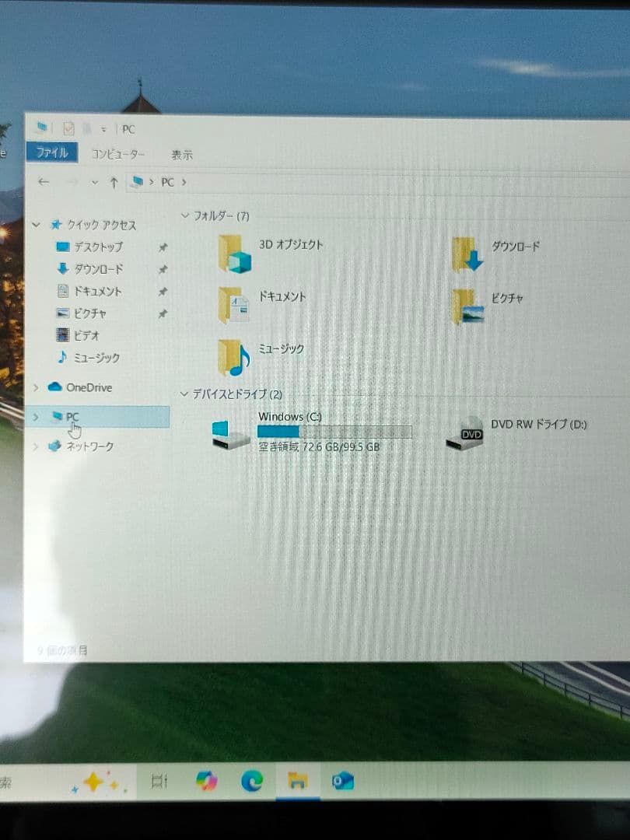Collapse the デバイスとドライブ (2) group
Image resolution: width=630 pixels, height=840 pixels.
coord(184,394)
